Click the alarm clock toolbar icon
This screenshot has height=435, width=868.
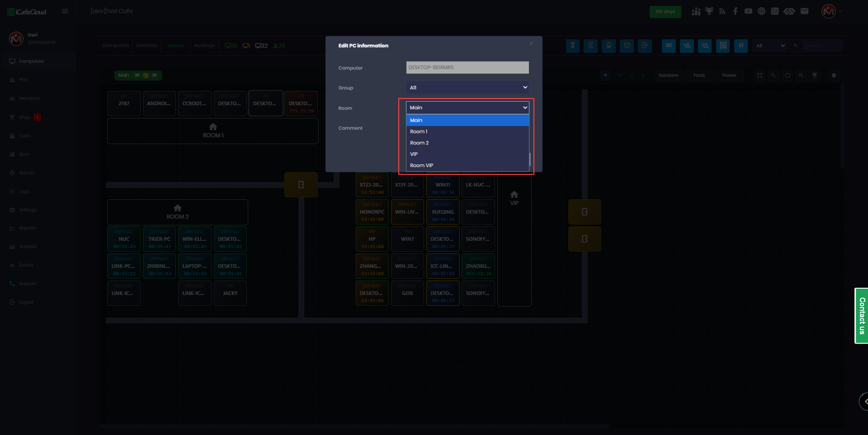tap(627, 46)
